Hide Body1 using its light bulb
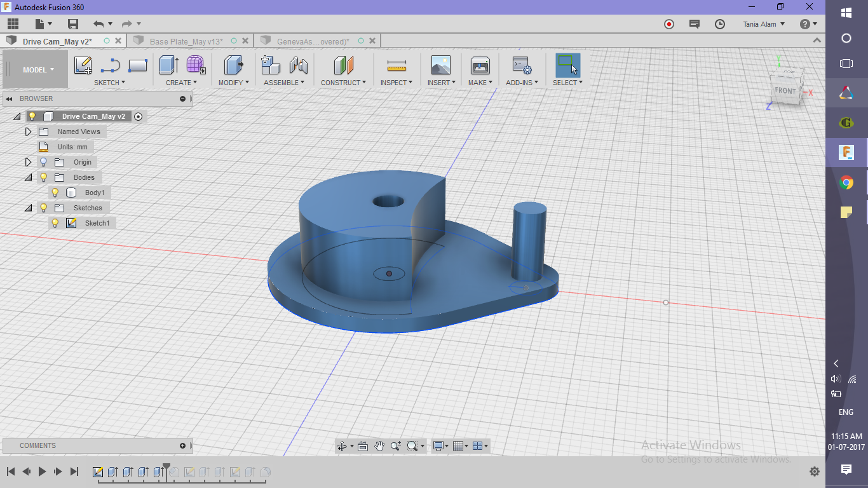868x488 pixels. pyautogui.click(x=55, y=193)
